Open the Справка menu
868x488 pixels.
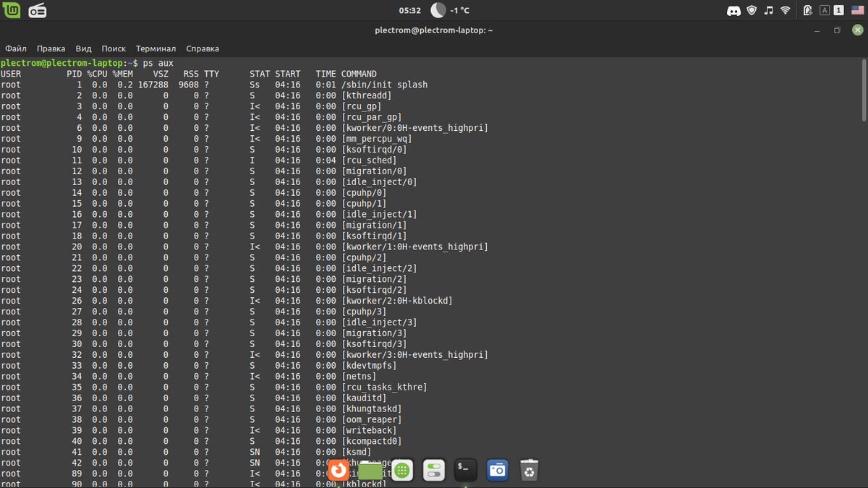point(203,48)
